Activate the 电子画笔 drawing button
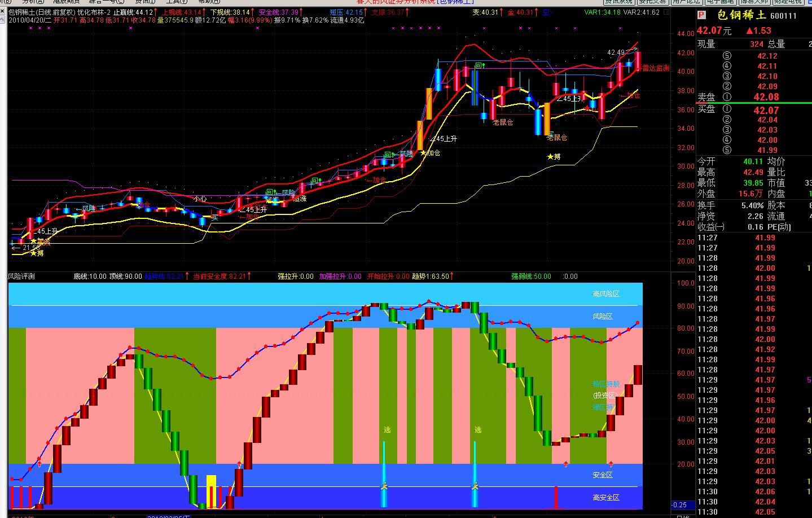This screenshot has height=518, width=812. point(721,2)
